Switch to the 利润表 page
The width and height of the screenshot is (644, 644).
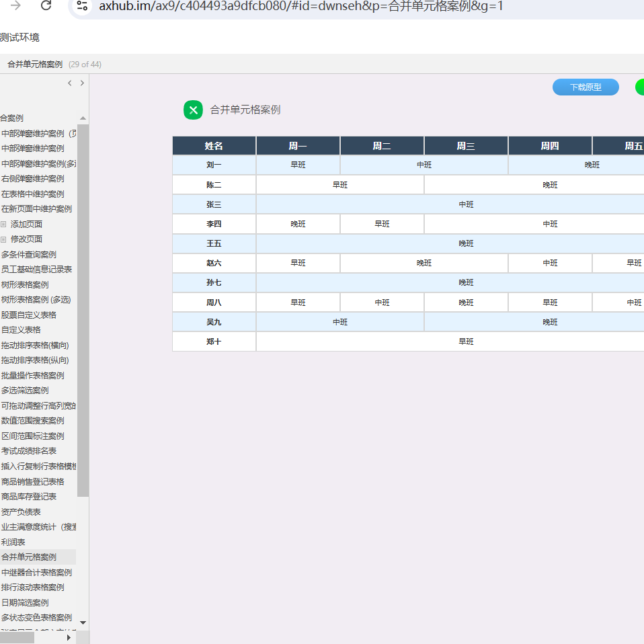point(13,542)
